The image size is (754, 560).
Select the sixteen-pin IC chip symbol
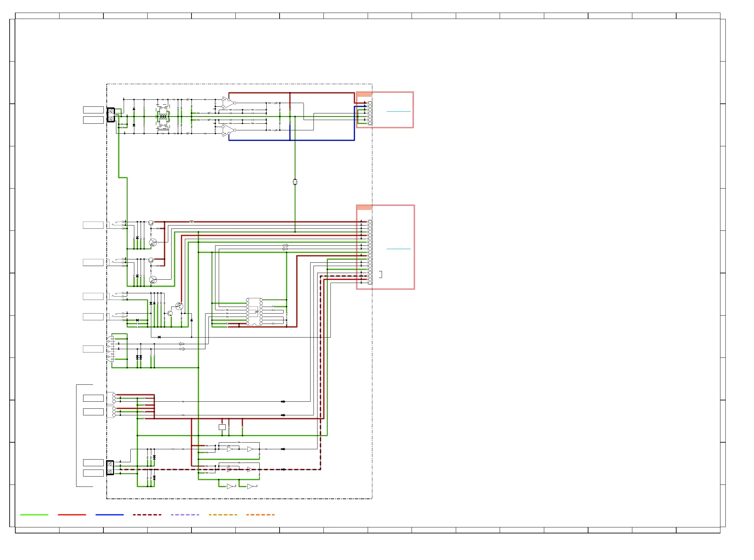coord(254,312)
